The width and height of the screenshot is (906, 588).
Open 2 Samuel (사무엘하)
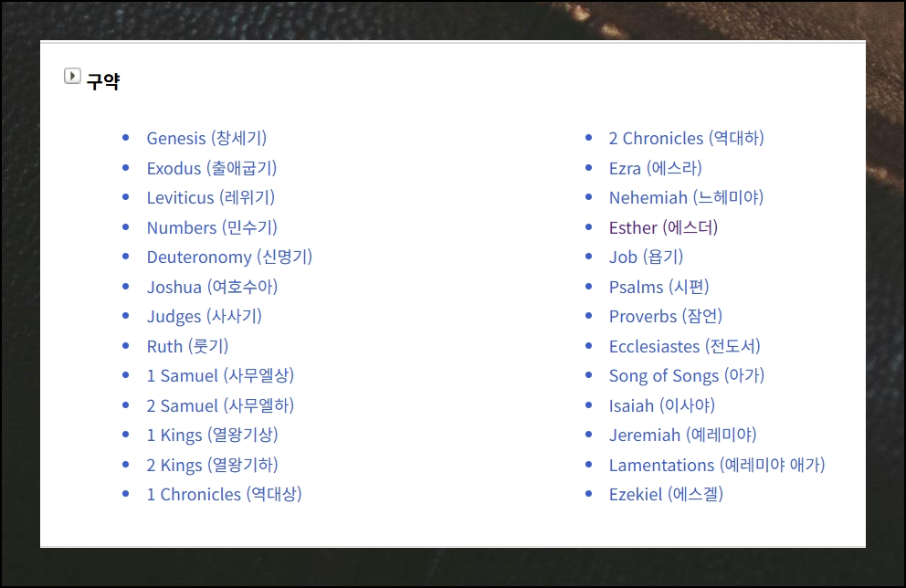coord(220,406)
